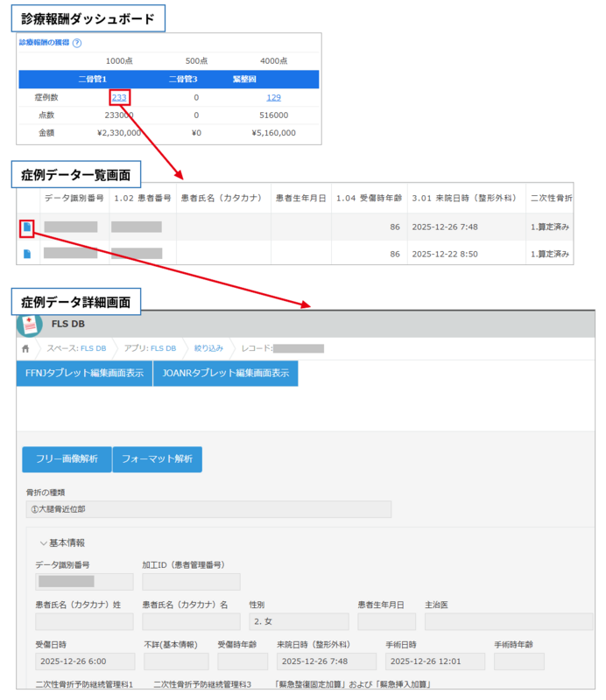Go to the home icon in the breadcrumb
606x700 pixels.
click(x=25, y=348)
